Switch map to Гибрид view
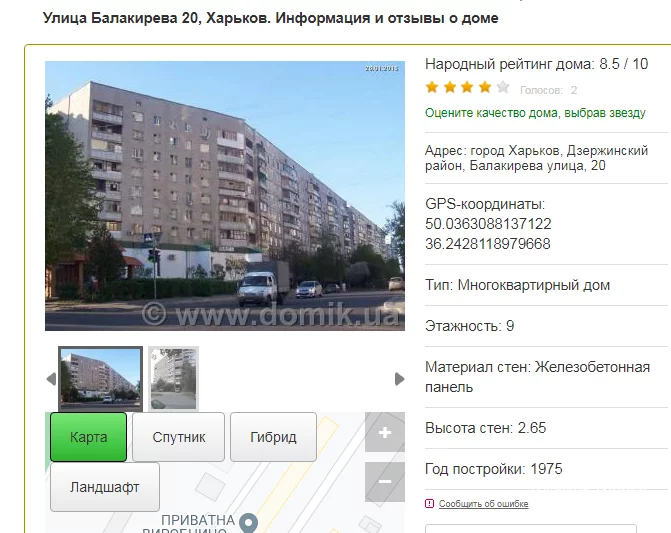Image resolution: width=671 pixels, height=533 pixels. (273, 437)
